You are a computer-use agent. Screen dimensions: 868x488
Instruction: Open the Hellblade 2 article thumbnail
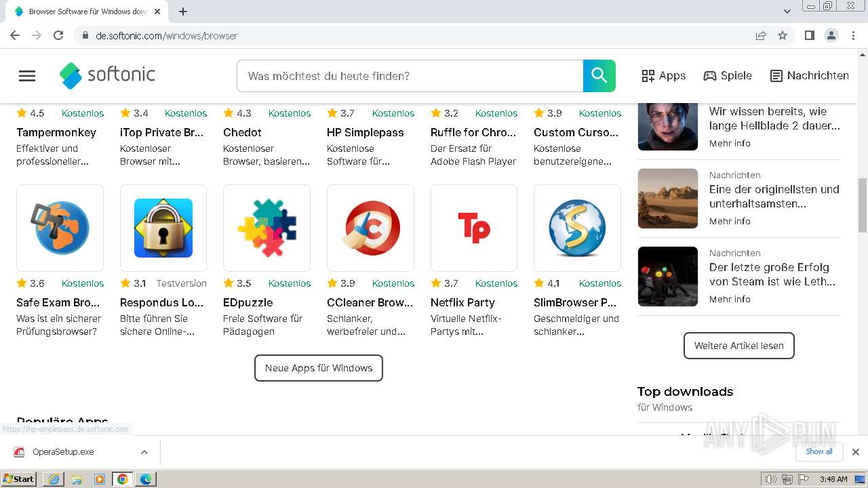pos(668,126)
